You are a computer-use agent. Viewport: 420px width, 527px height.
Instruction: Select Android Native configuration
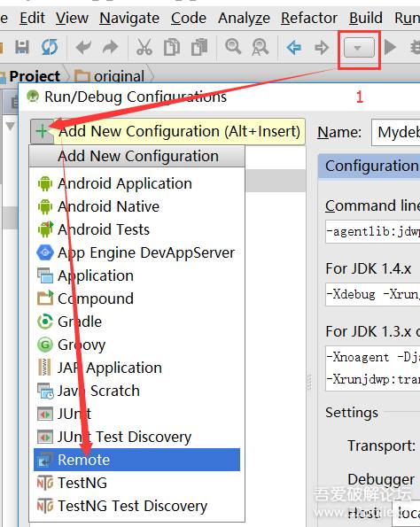(136, 206)
